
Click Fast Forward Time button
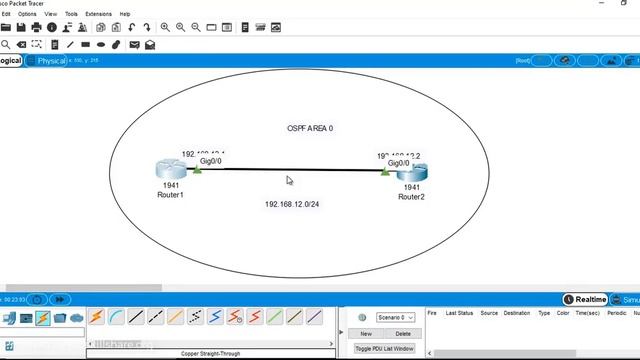pos(60,300)
